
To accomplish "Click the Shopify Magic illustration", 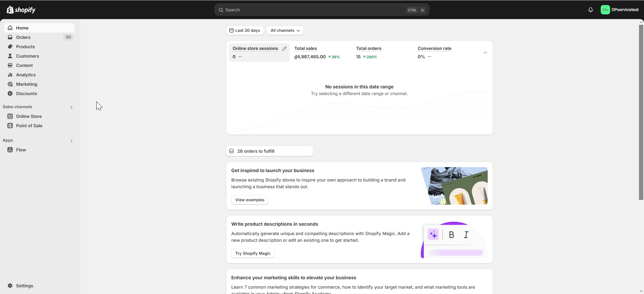I will coord(454,239).
